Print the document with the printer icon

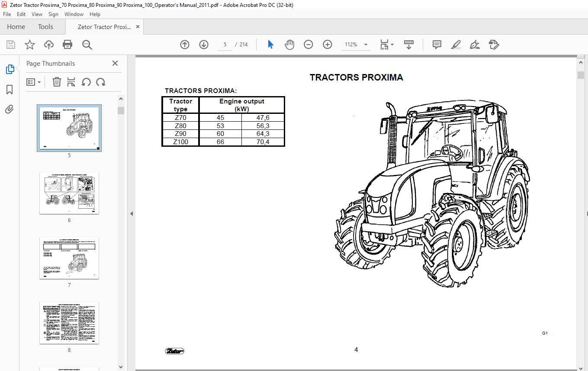click(x=67, y=45)
